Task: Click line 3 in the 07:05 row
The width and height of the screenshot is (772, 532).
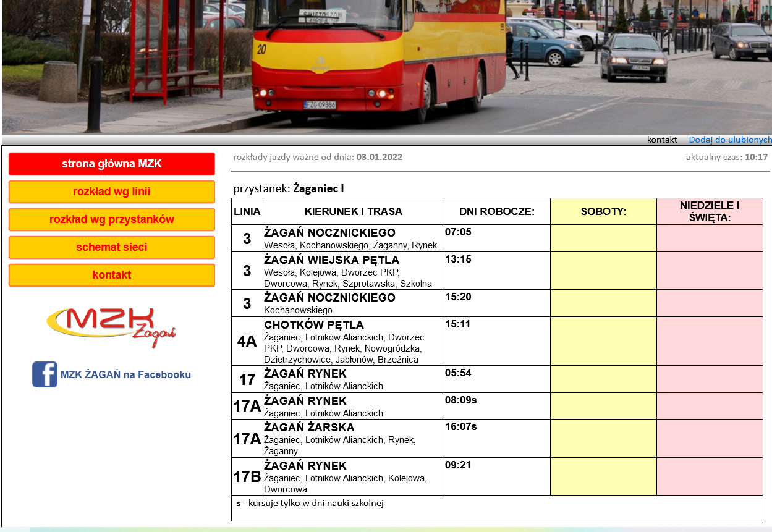Action: [x=247, y=239]
